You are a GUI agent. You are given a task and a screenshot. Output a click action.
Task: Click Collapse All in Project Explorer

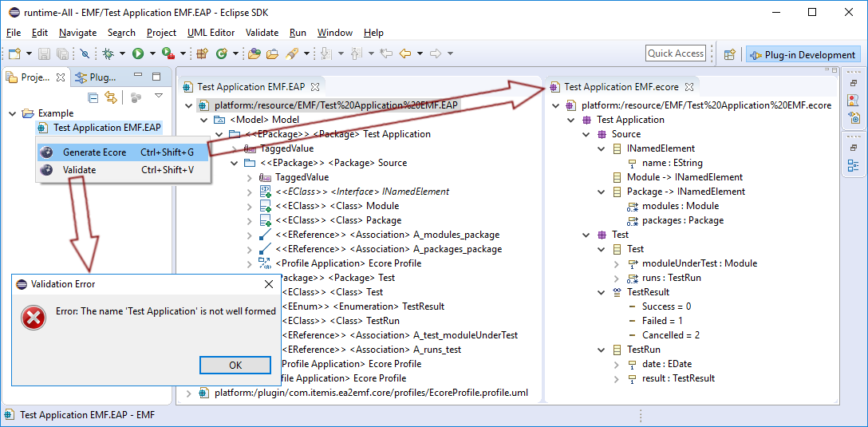93,98
